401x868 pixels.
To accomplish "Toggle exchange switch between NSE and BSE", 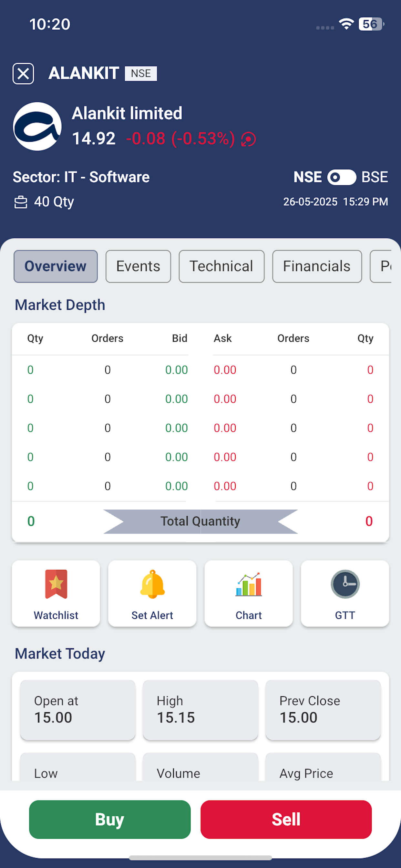I will [x=342, y=177].
